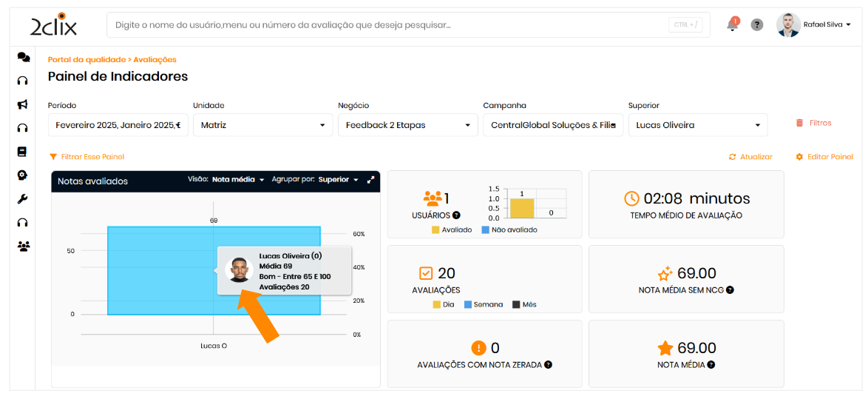The height and width of the screenshot is (399, 868).
Task: Go to Portal da qualidade breadcrumb
Action: 87,59
